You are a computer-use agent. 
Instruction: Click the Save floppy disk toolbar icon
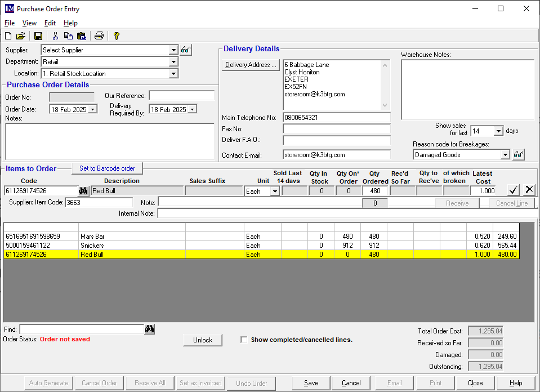point(38,36)
